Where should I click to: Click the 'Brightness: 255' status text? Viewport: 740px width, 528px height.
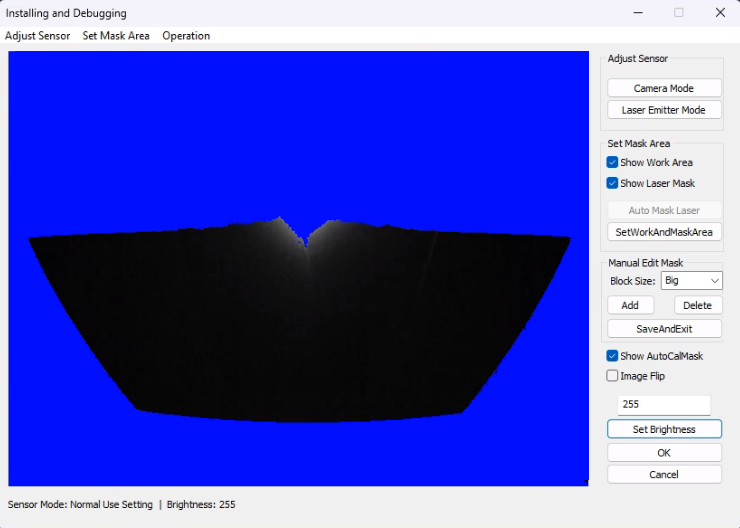tap(201, 504)
